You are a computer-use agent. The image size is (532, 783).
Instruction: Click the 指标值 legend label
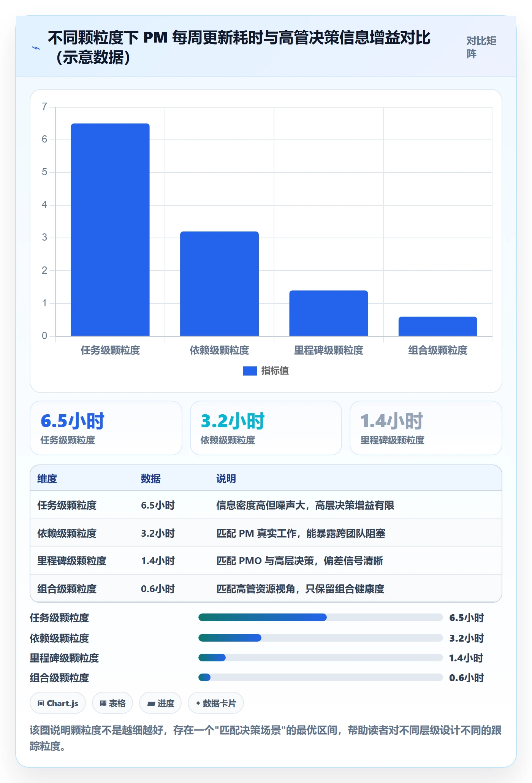click(275, 371)
